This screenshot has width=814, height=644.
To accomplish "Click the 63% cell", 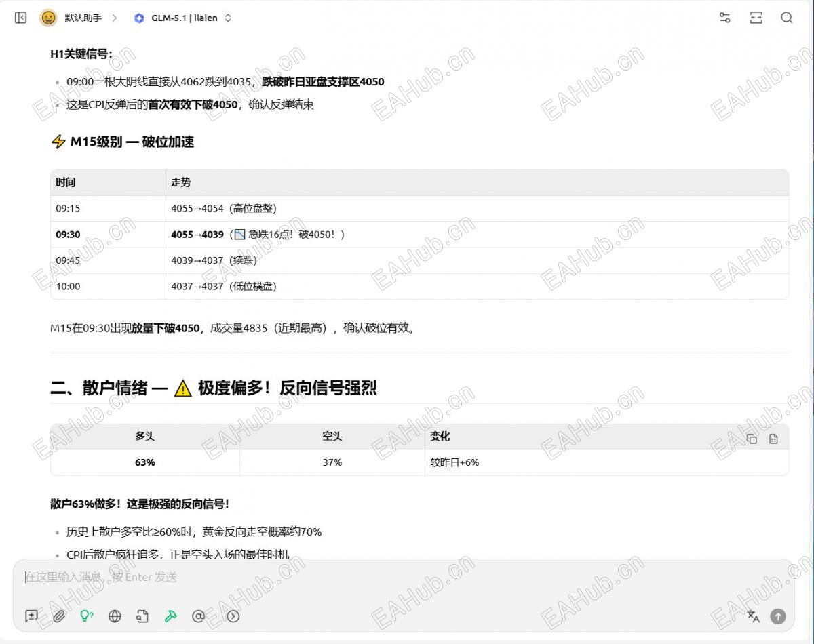I will coord(145,462).
